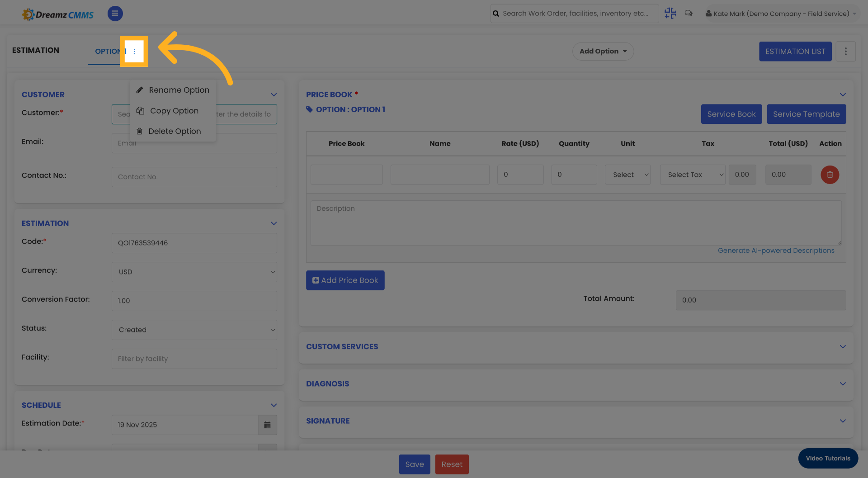Open the Select Tax dropdown

click(693, 175)
